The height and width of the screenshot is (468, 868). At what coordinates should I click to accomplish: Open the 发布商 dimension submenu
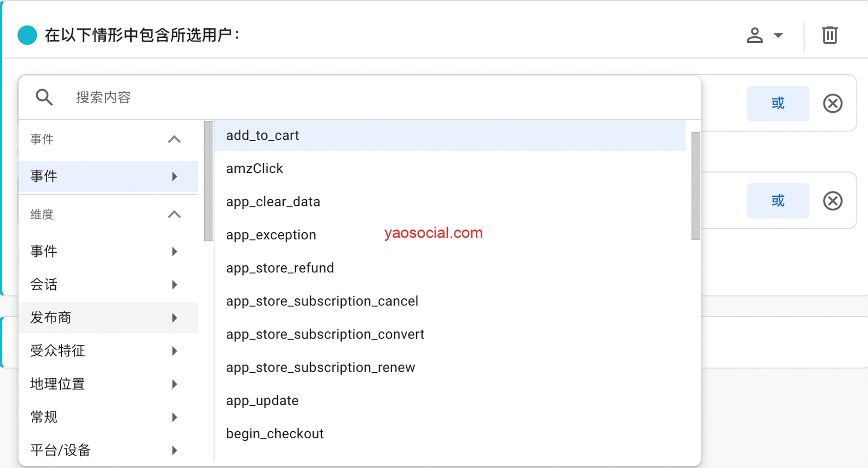(x=107, y=318)
